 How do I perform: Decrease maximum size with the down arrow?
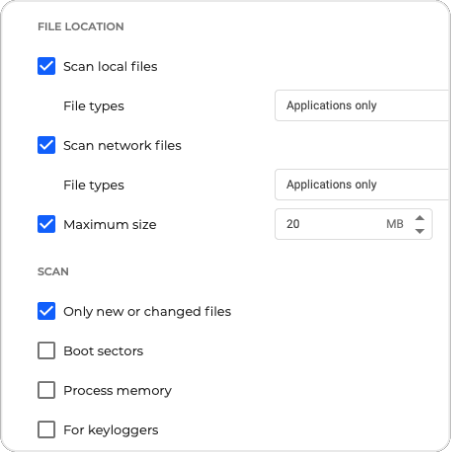click(x=420, y=231)
